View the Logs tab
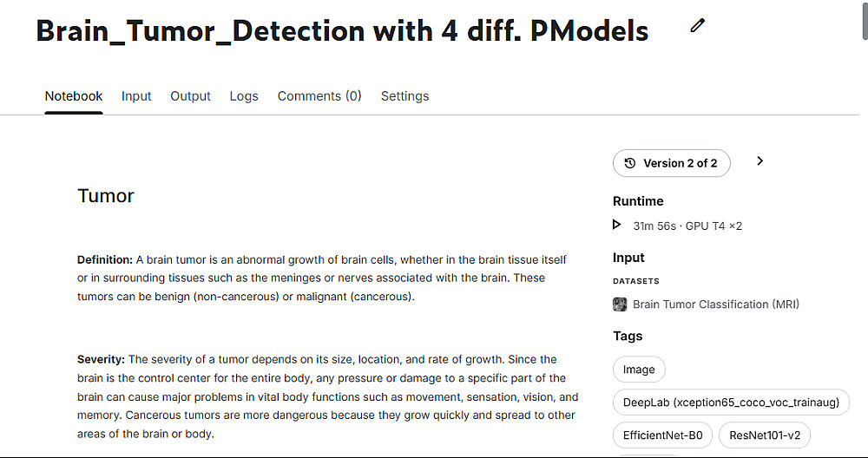This screenshot has width=868, height=458. 244,96
